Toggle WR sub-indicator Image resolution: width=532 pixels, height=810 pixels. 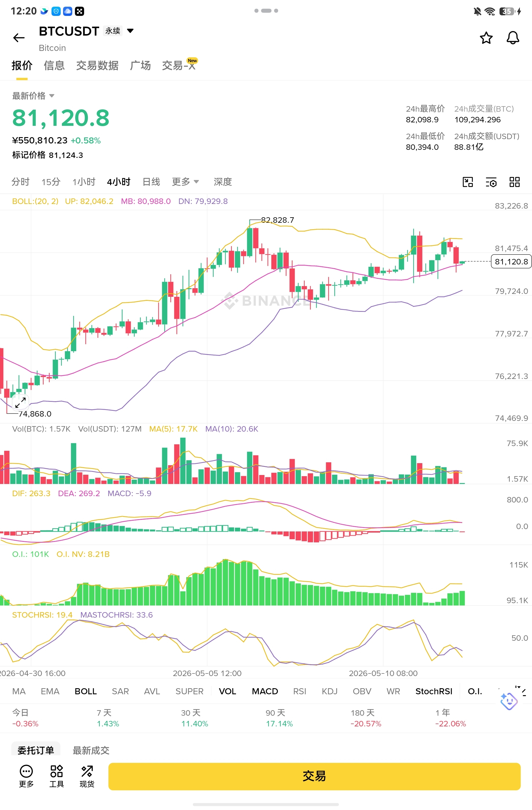[x=393, y=691]
